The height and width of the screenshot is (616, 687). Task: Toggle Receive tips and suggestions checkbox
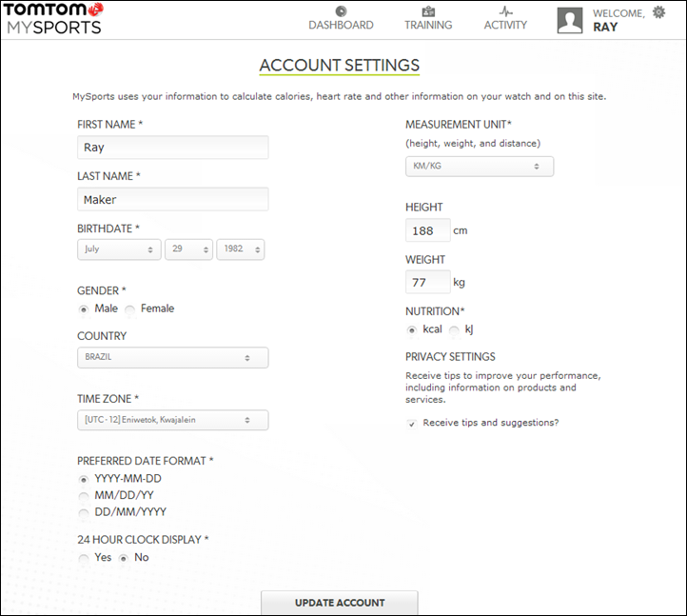(x=412, y=424)
